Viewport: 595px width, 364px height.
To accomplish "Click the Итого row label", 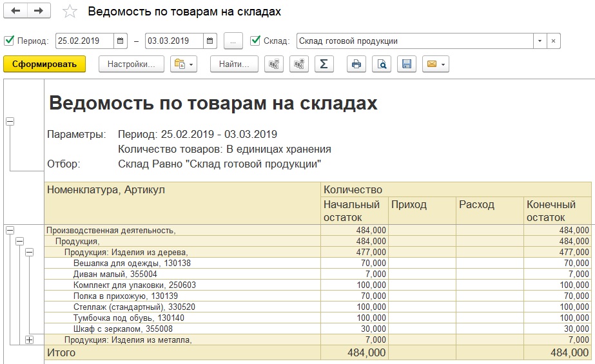I will tap(61, 352).
